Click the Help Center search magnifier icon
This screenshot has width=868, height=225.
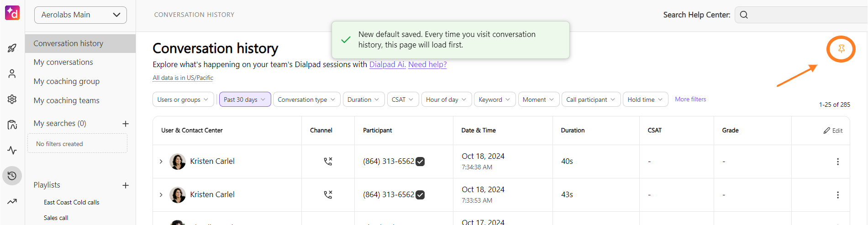744,15
